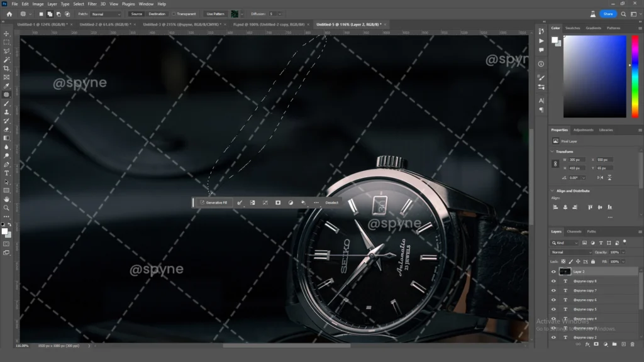Select the Patch healing tool

pos(6,95)
